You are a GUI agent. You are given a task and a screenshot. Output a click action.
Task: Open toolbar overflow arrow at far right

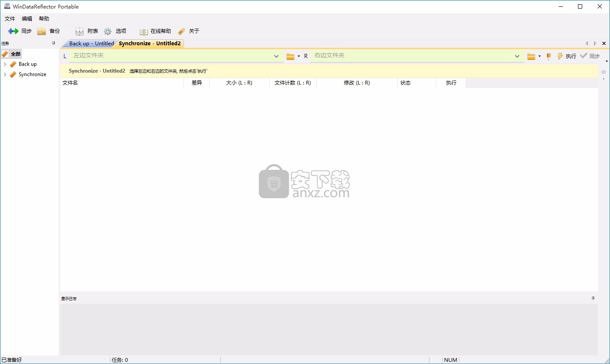(x=607, y=61)
